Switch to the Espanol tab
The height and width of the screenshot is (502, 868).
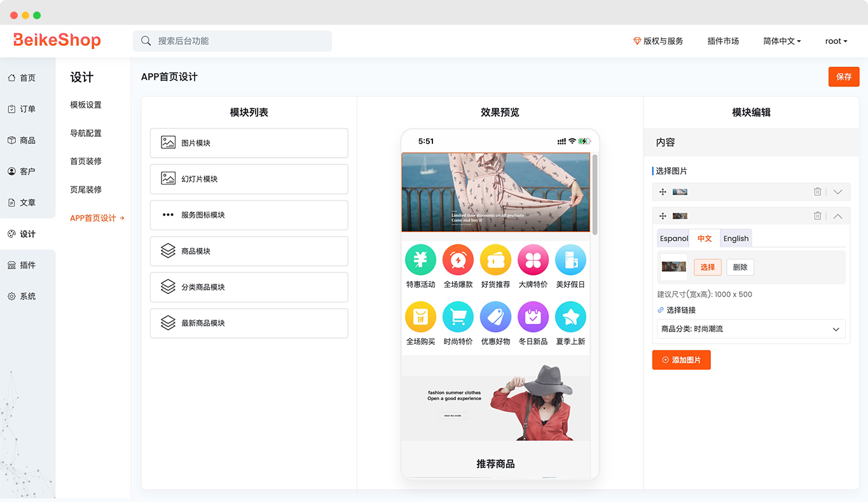coord(673,239)
